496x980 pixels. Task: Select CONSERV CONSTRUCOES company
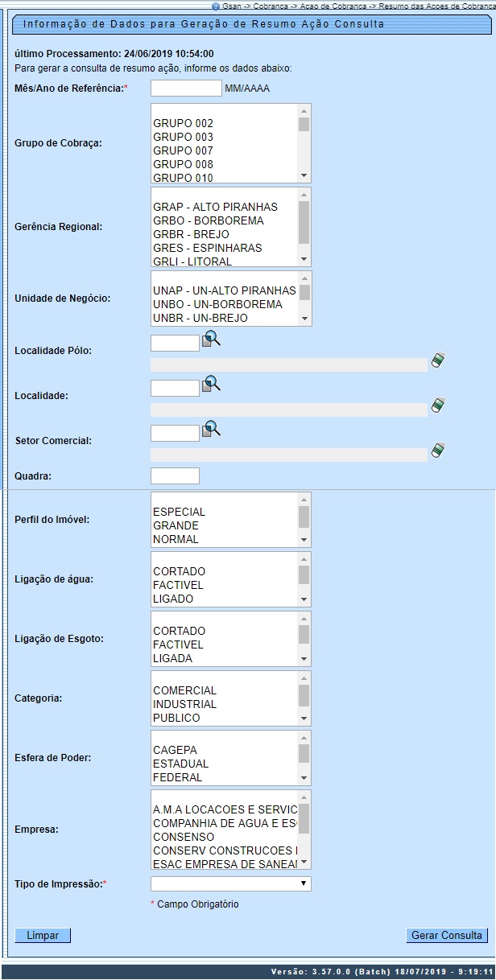[224, 850]
